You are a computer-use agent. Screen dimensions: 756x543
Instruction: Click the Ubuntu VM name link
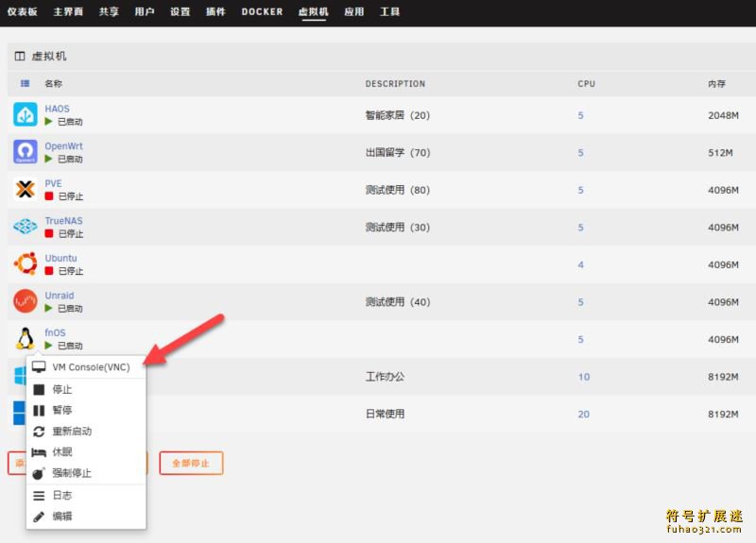(x=60, y=258)
